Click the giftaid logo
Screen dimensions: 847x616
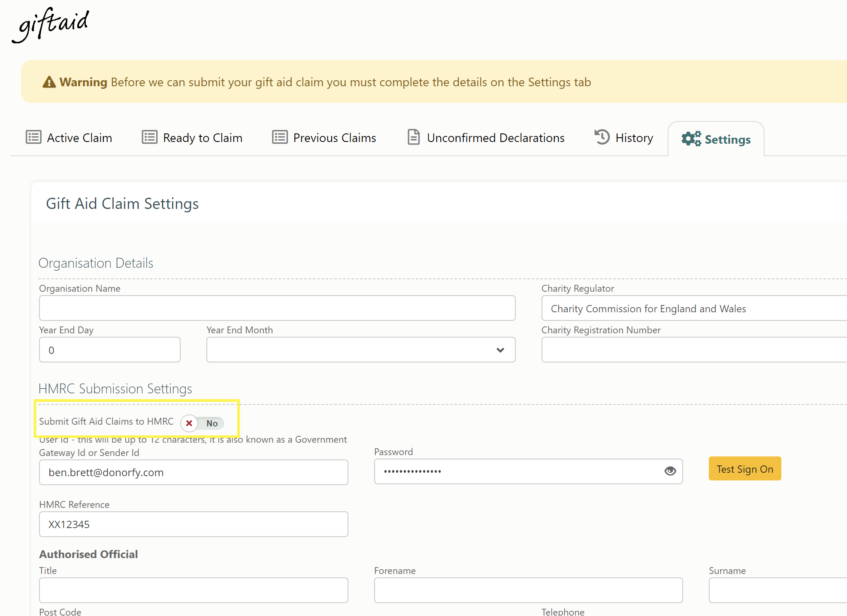click(51, 24)
